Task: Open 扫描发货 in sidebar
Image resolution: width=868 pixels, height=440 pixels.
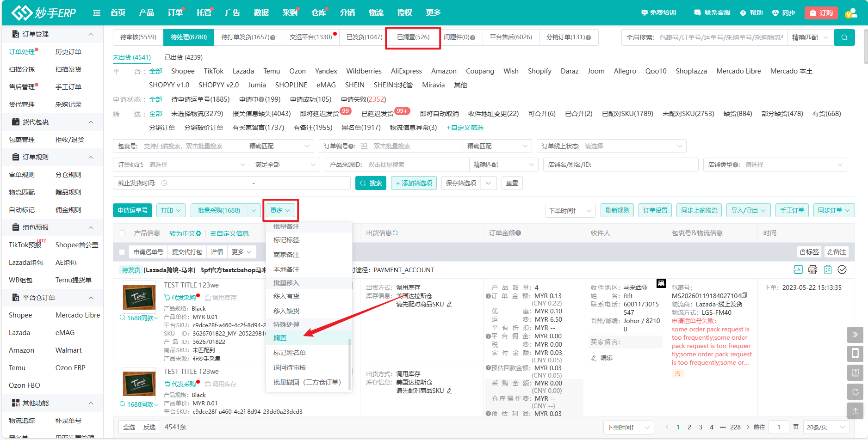Action: coord(68,69)
